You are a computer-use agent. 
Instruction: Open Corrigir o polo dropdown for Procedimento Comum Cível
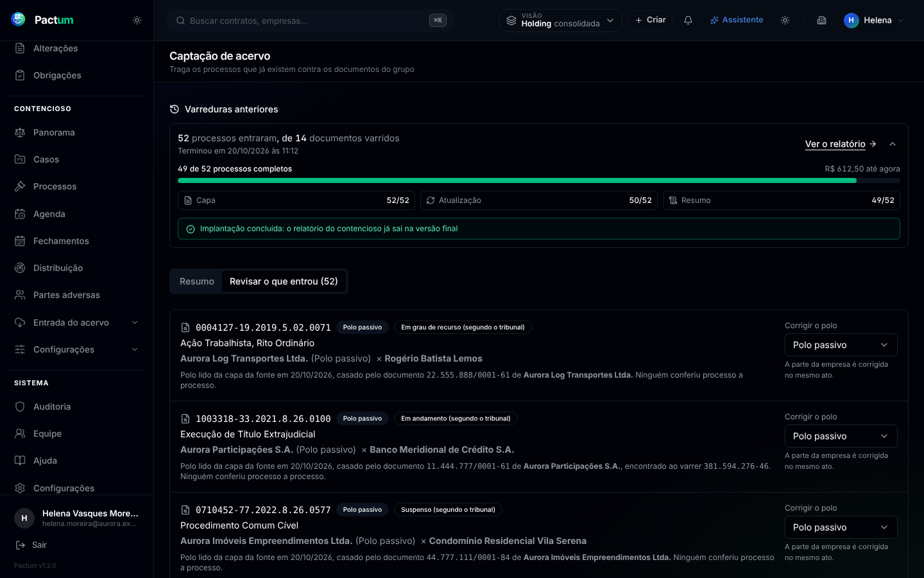click(841, 527)
